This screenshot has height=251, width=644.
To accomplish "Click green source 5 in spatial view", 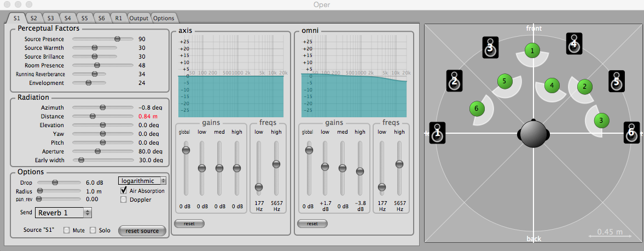I will coord(504,81).
